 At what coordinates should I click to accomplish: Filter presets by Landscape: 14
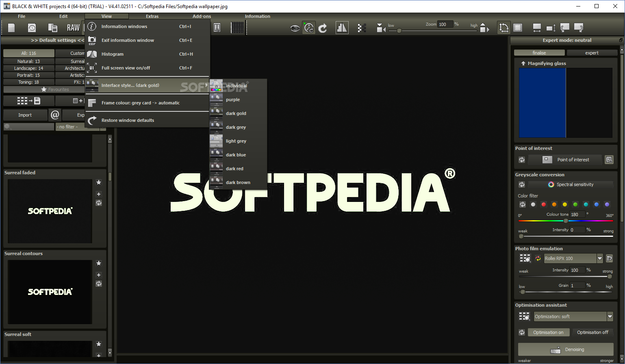click(x=29, y=68)
